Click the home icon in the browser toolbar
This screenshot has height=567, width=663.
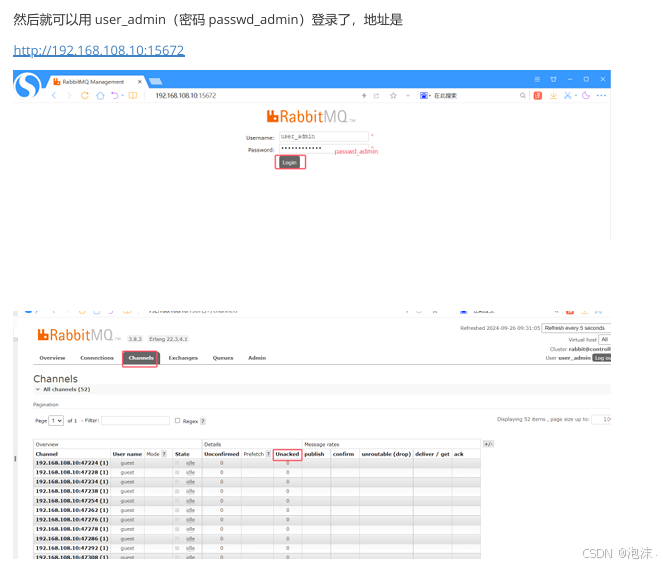[100, 96]
